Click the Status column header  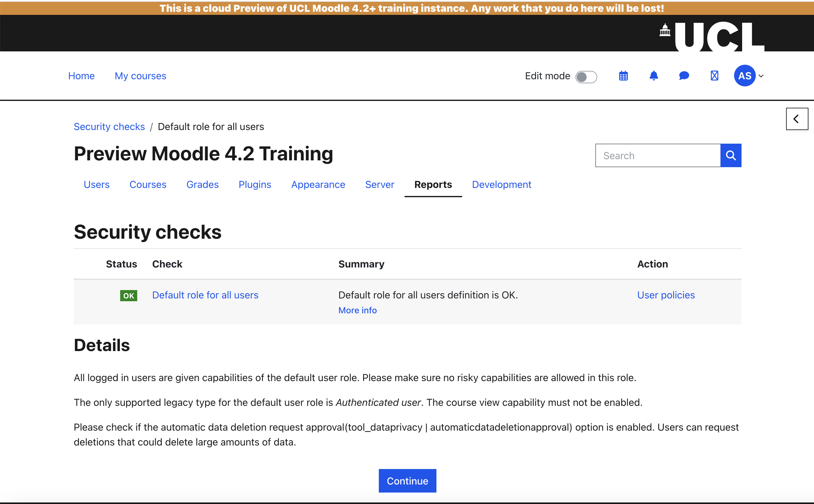coord(121,264)
